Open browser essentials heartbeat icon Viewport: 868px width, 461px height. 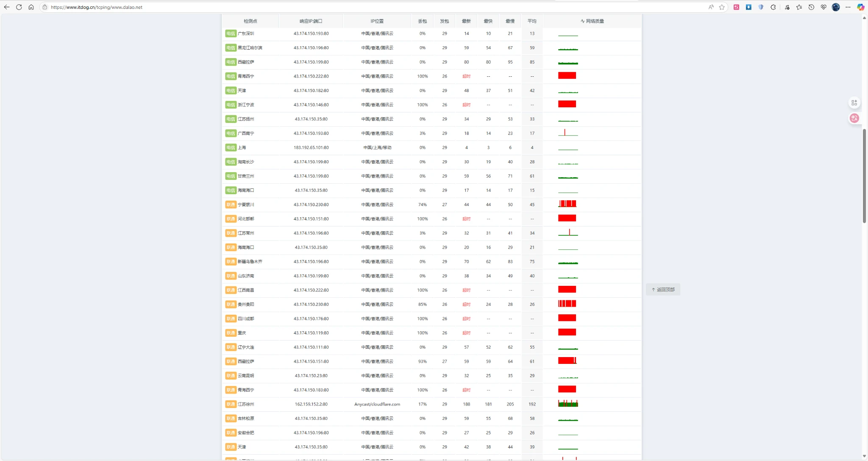pos(823,7)
